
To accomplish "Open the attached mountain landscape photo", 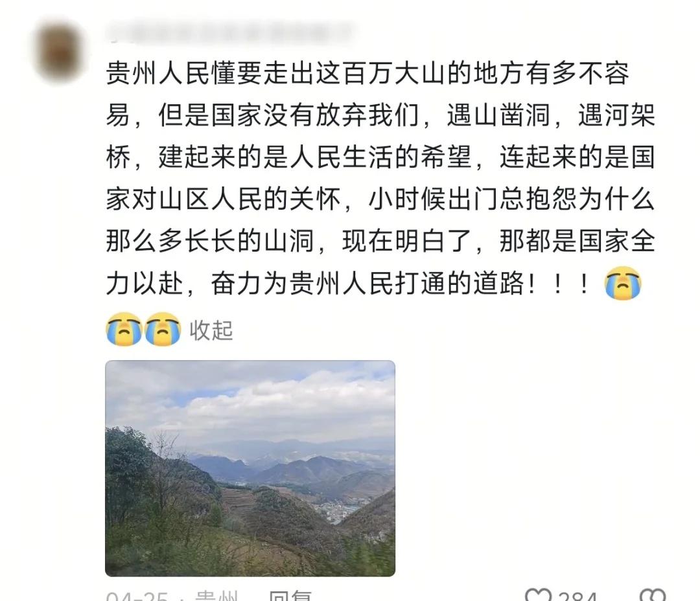I will coord(250,468).
